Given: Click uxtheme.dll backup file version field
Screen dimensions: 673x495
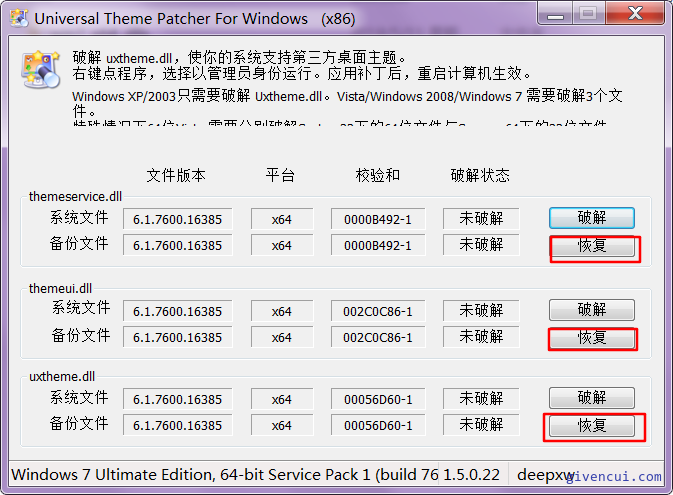Looking at the screenshot, I should point(178,425).
